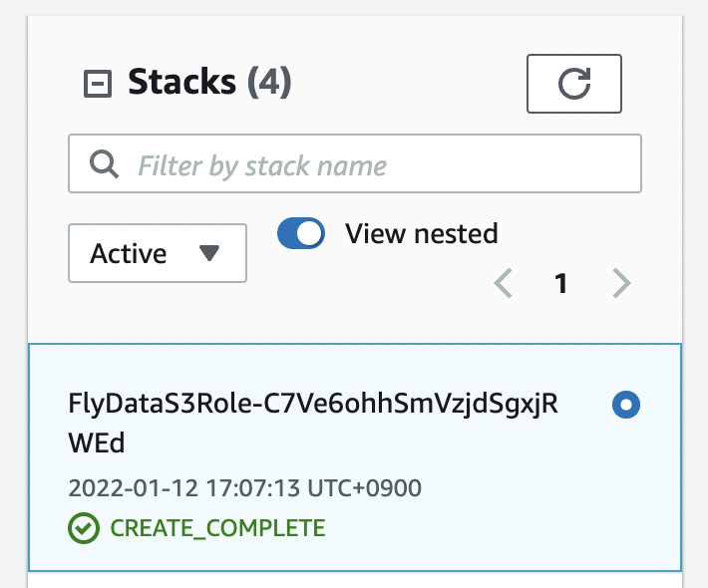Click the stack count (4)
Image resolution: width=708 pixels, height=588 pixels.
269,82
